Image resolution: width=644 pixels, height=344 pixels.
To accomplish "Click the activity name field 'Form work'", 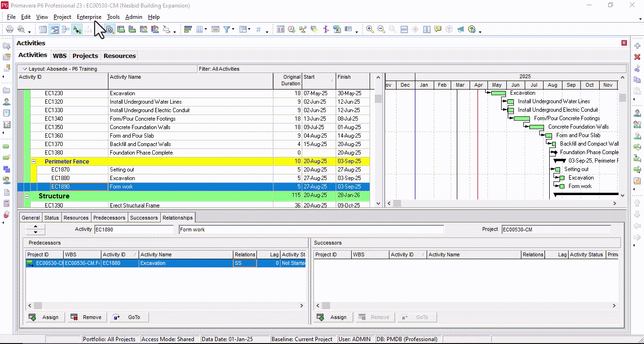I will [x=312, y=229].
